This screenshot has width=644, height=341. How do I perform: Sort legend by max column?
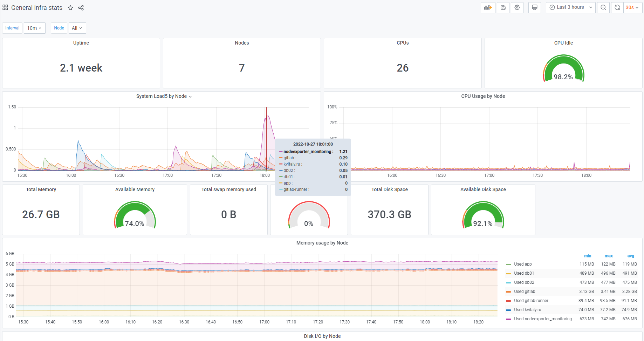point(609,256)
